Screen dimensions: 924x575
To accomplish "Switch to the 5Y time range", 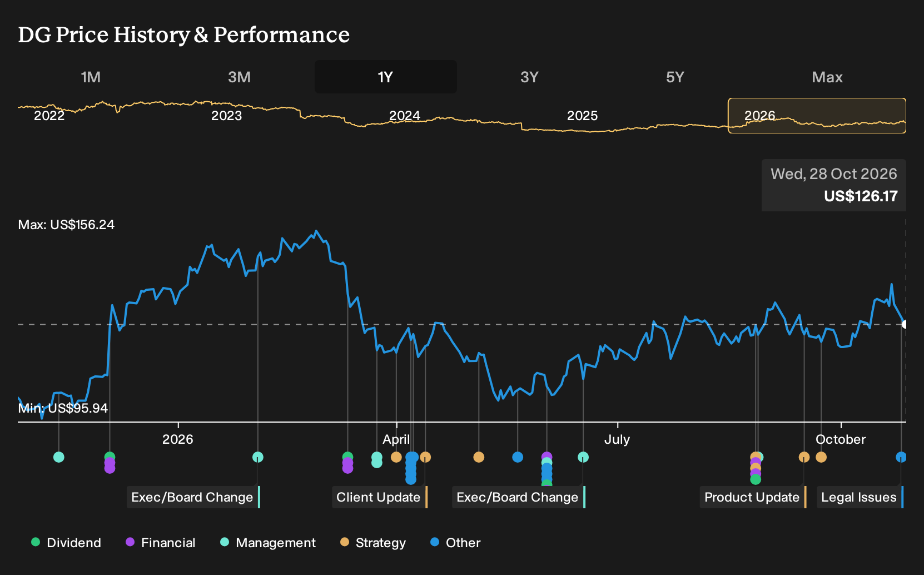I will pos(675,77).
